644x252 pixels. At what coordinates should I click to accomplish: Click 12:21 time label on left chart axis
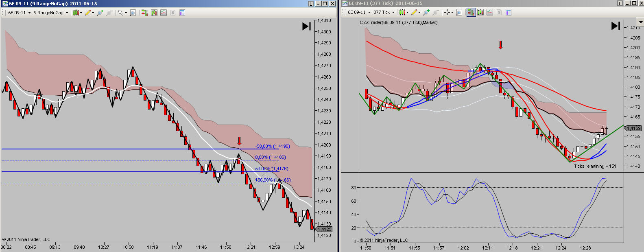coord(250,247)
